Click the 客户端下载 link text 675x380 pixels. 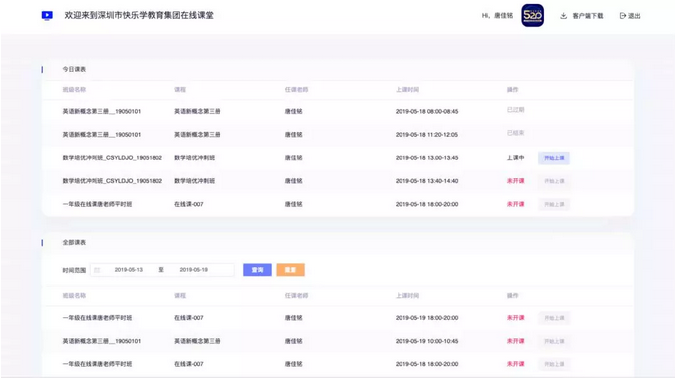[x=588, y=16]
